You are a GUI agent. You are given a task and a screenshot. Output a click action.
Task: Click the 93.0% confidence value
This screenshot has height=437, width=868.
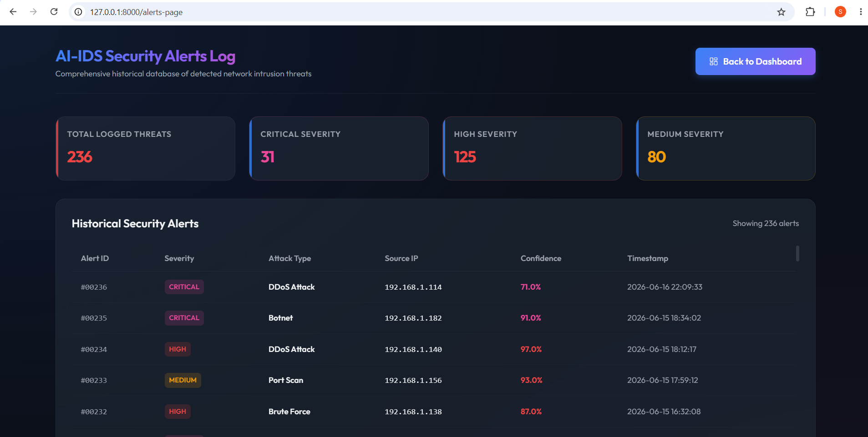coord(532,380)
